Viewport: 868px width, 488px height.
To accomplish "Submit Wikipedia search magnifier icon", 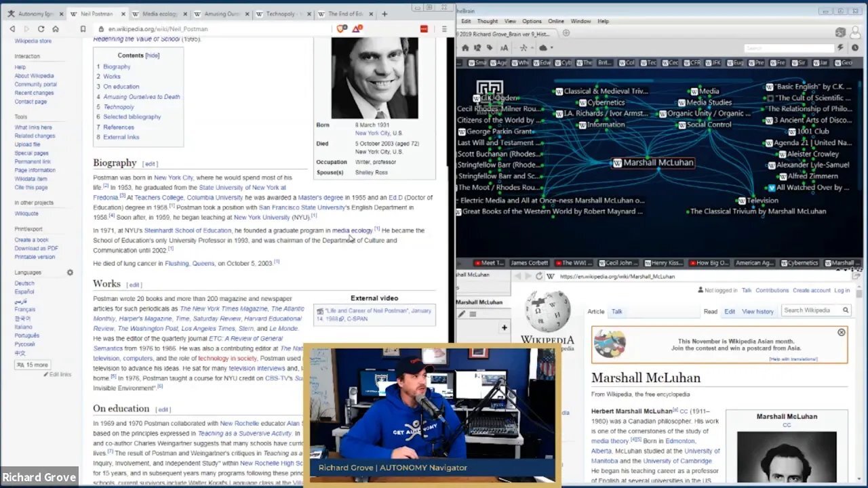I will (x=846, y=310).
